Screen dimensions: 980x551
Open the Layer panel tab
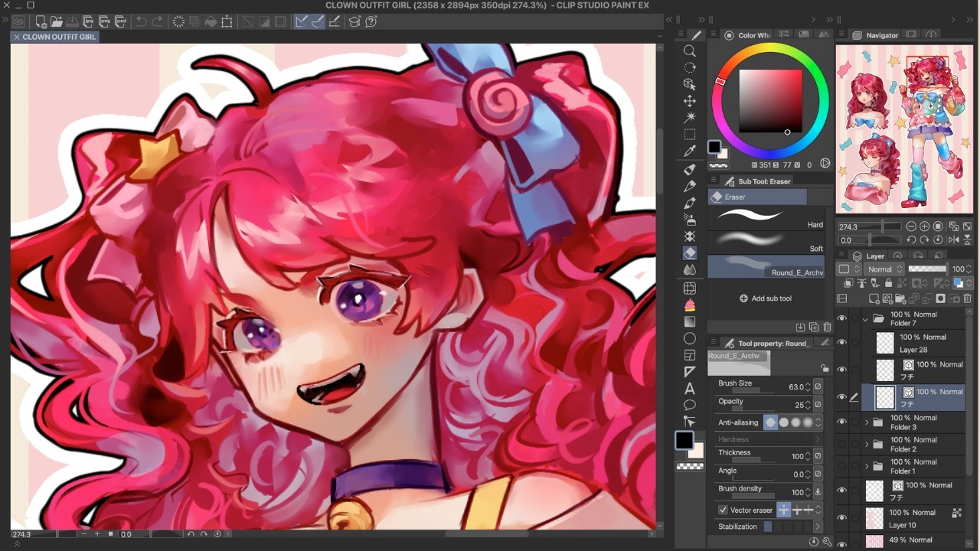click(x=869, y=256)
